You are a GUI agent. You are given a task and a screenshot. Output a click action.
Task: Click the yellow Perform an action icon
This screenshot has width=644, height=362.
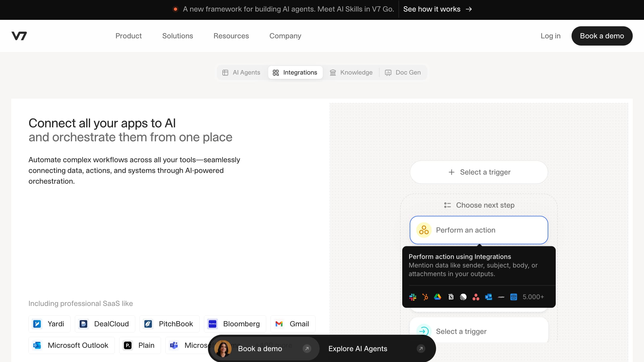click(424, 230)
